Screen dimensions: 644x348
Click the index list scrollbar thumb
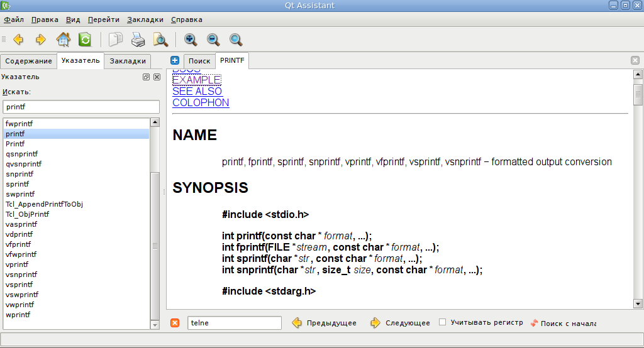point(155,246)
